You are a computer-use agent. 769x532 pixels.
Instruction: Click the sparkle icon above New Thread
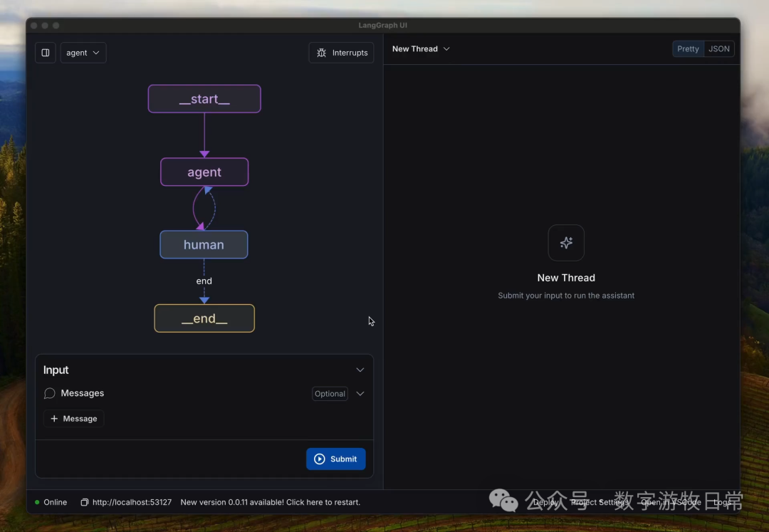(x=566, y=243)
